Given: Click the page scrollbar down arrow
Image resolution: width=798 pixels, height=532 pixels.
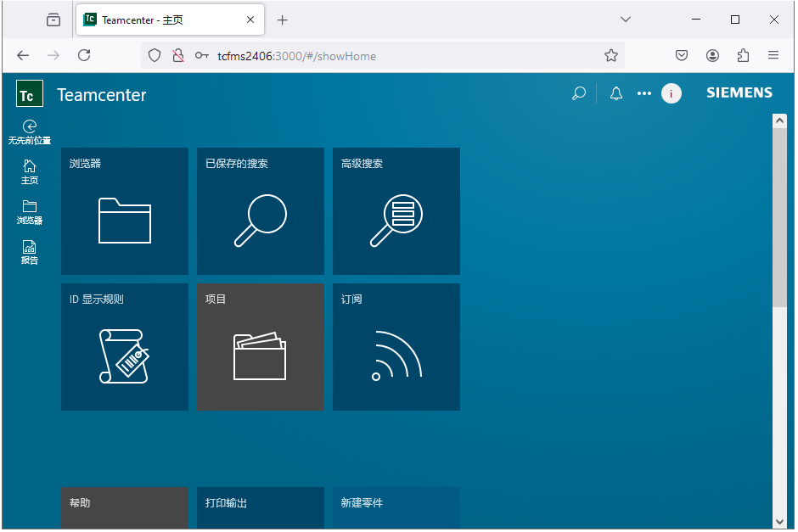Looking at the screenshot, I should tap(779, 522).
